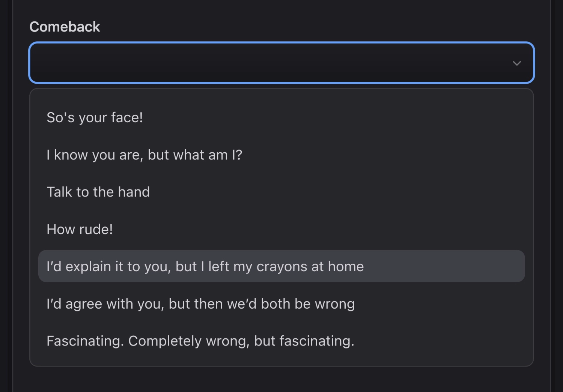Choose "I know you are, but what am I?"

[x=145, y=155]
